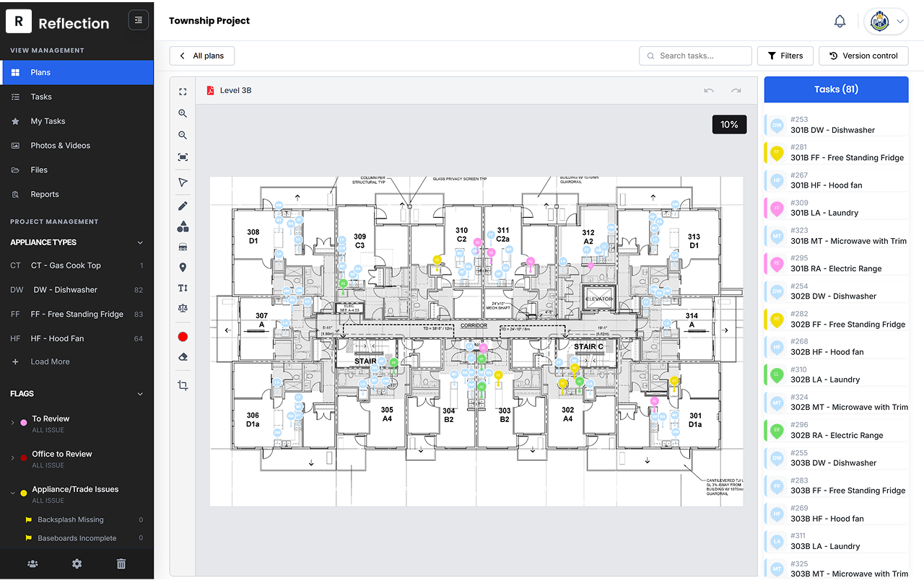Click the undo arrow
Viewport: 924px width, 580px height.
pyautogui.click(x=709, y=90)
